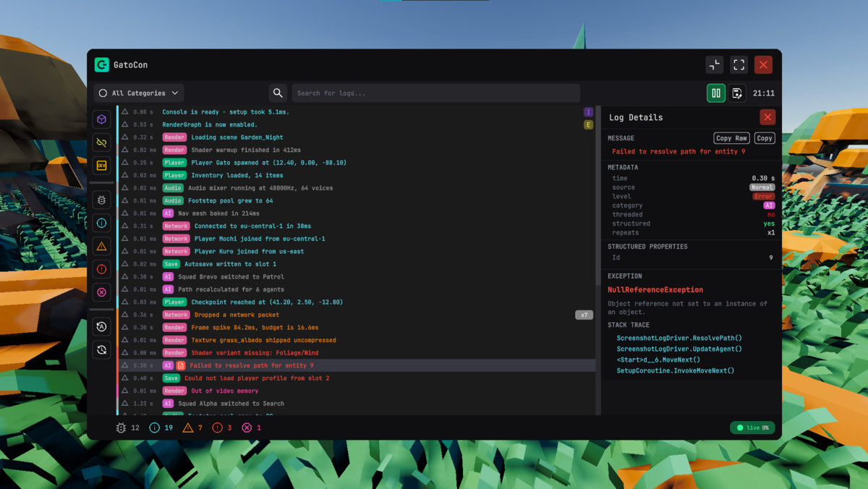The width and height of the screenshot is (868, 489).
Task: Expand the 'Loading scene Garden_Night' row triangle
Action: [x=125, y=137]
